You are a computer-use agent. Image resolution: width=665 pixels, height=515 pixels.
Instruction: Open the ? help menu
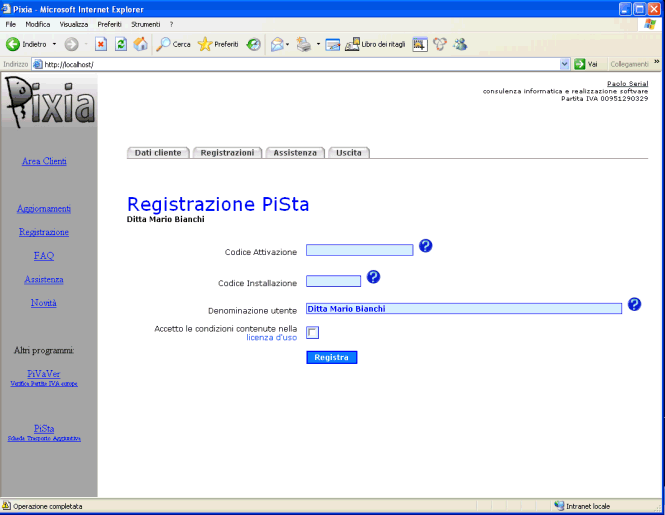(171, 24)
